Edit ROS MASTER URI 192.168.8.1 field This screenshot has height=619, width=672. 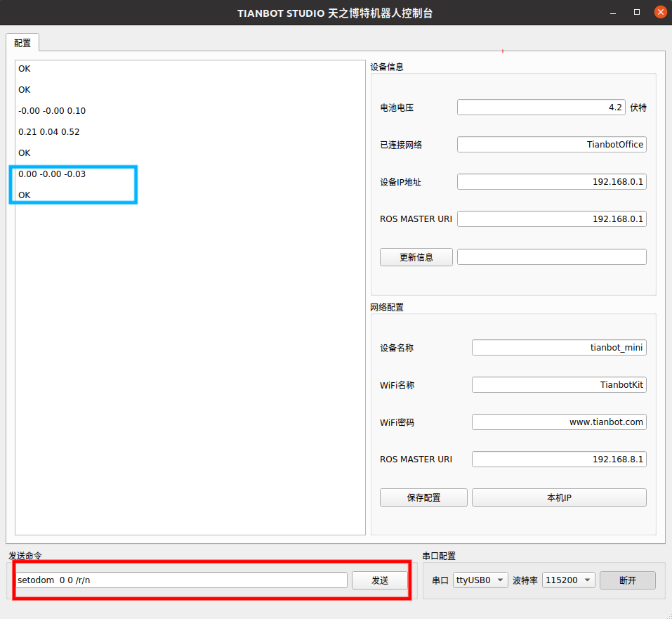(558, 460)
